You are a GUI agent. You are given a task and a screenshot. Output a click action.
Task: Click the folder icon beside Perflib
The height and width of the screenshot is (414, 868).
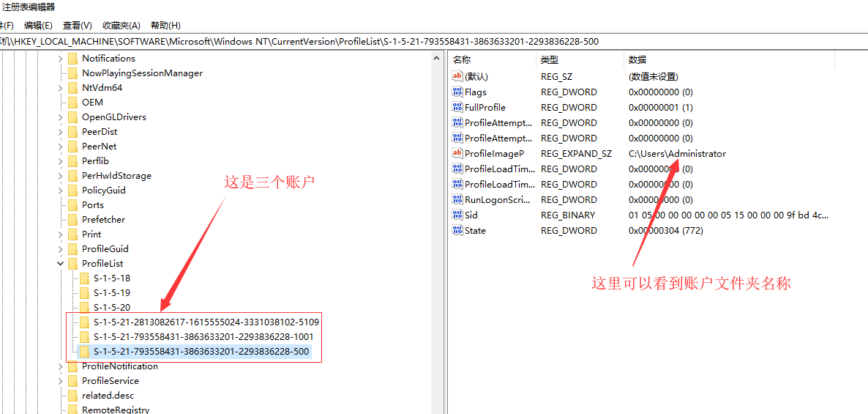(x=72, y=161)
